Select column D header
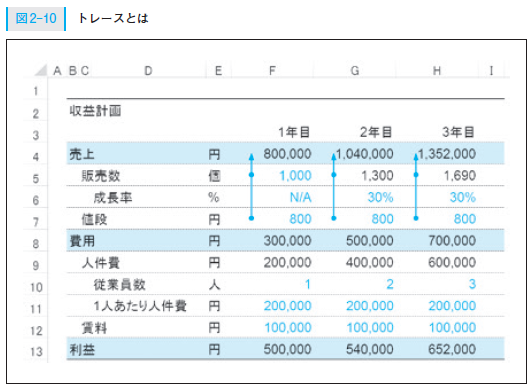This screenshot has height=387, width=531. pos(148,70)
